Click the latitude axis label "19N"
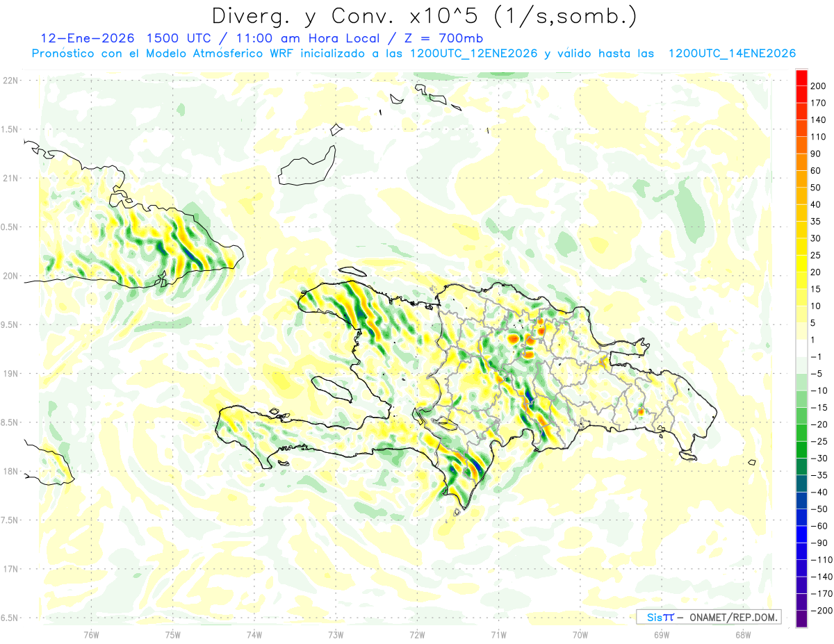 click(x=10, y=374)
